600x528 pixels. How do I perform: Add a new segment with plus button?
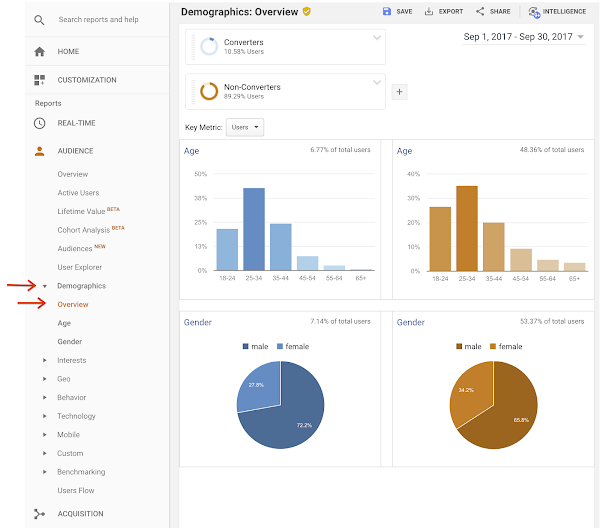coord(399,92)
